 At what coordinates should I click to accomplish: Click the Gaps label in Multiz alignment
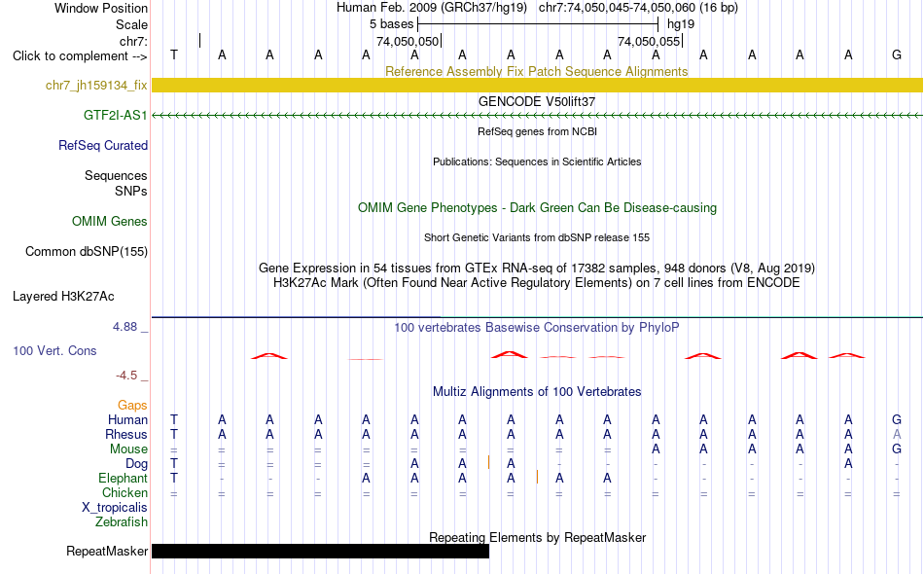132,406
